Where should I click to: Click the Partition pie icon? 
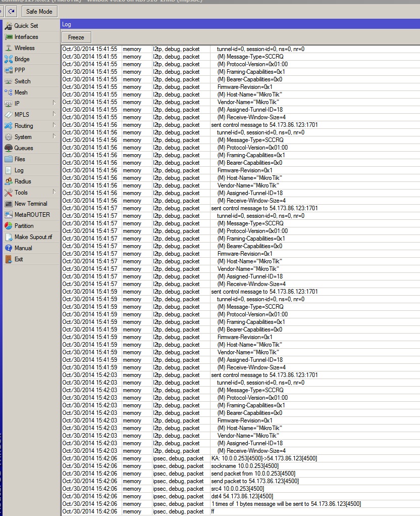click(9, 226)
